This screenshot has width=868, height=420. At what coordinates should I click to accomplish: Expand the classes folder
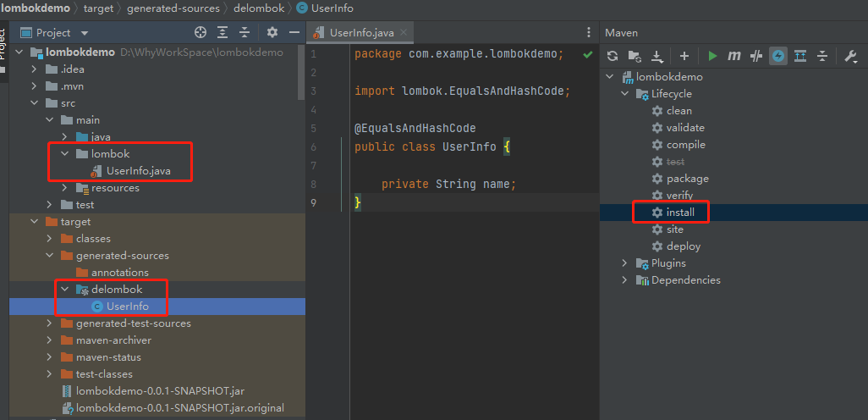(49, 239)
